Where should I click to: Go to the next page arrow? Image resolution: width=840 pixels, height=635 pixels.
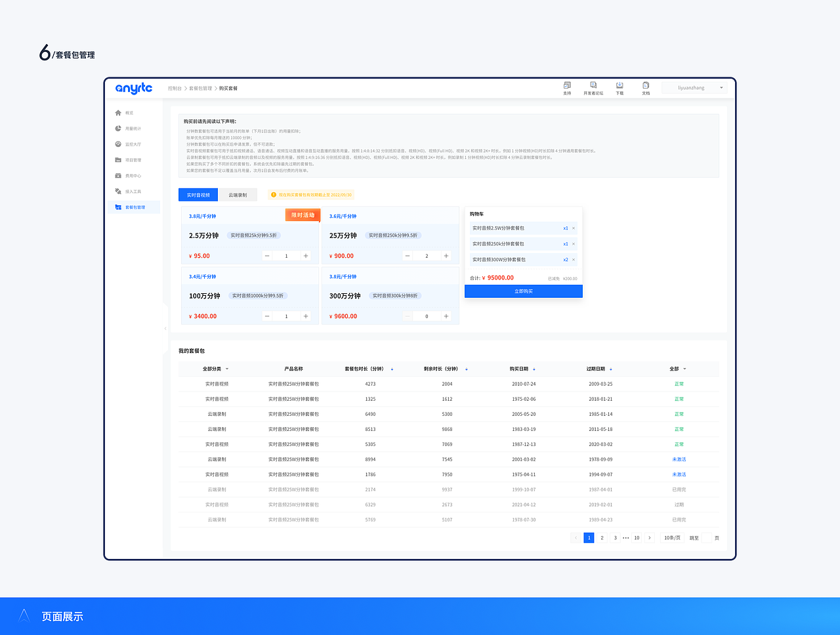pyautogui.click(x=650, y=538)
